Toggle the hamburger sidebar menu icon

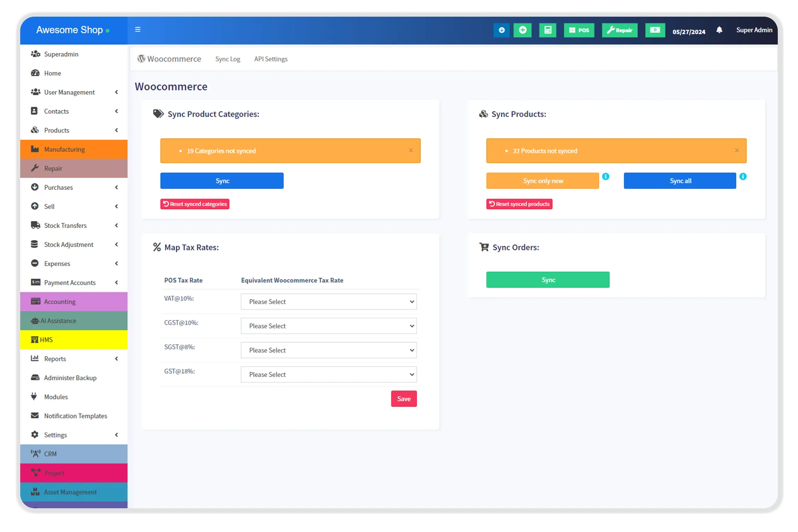click(138, 29)
